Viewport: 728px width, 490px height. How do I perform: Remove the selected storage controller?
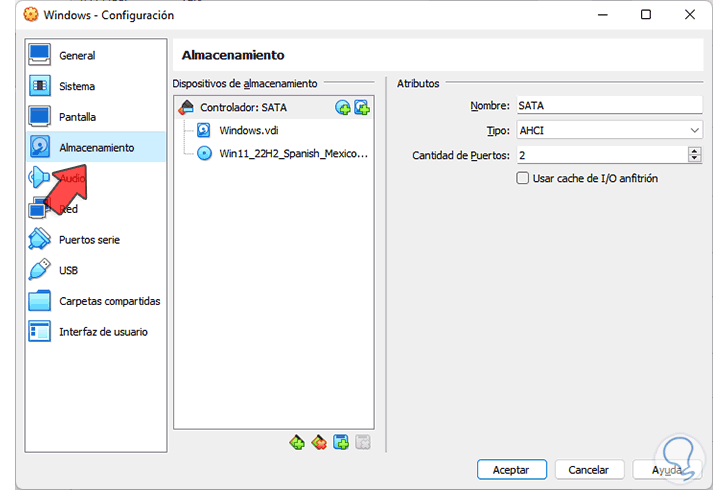(x=319, y=442)
